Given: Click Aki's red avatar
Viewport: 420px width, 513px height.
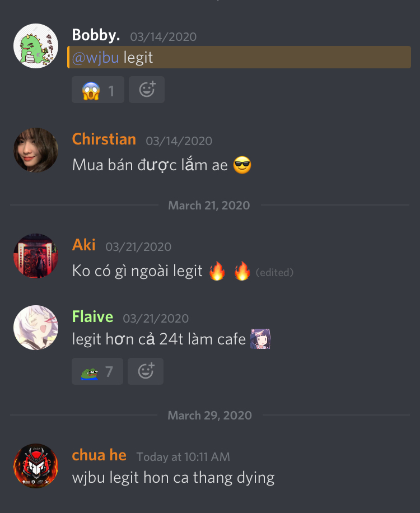Looking at the screenshot, I should click(x=36, y=256).
